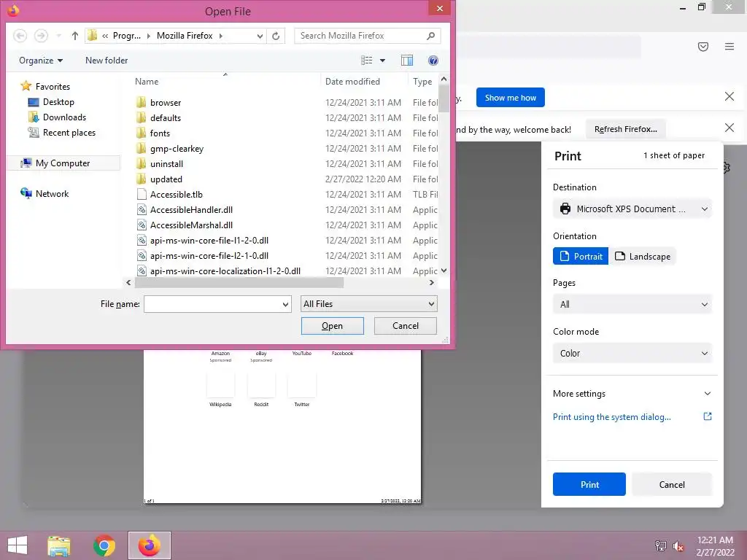Click the Firefox taskbar icon
Image resolution: width=747 pixels, height=560 pixels.
149,545
